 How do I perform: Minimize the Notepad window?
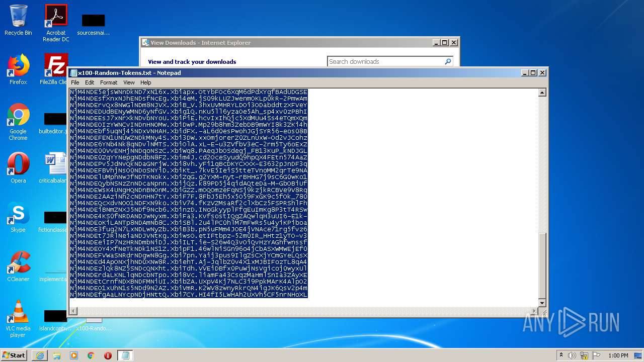[525, 73]
